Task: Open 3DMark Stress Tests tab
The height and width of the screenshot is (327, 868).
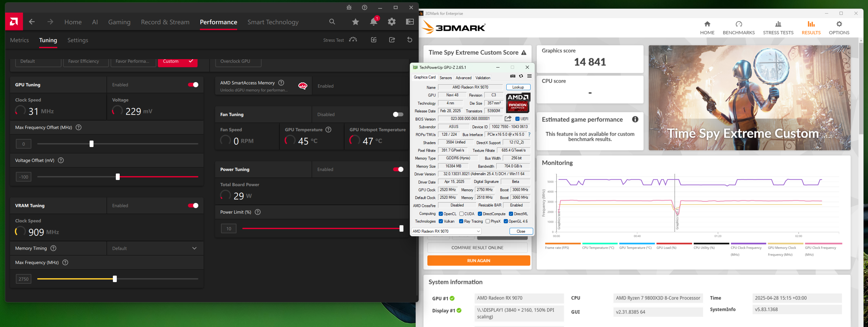Action: pyautogui.click(x=778, y=27)
